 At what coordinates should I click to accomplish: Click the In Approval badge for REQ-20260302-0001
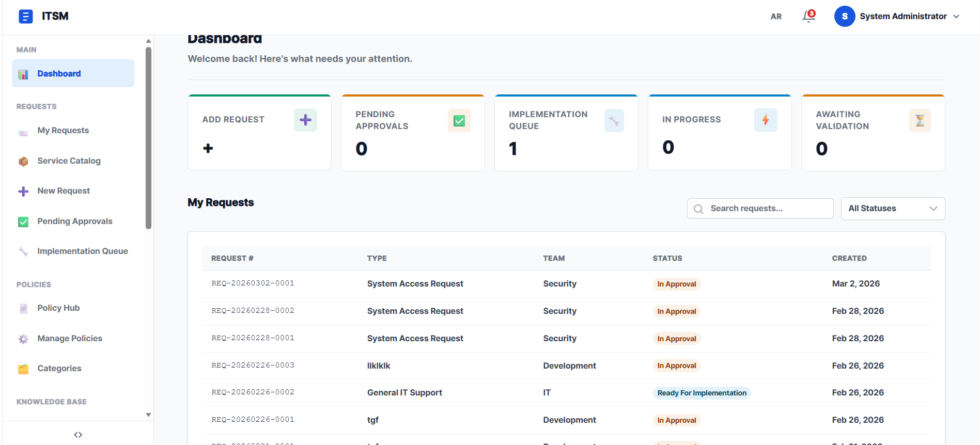click(677, 284)
